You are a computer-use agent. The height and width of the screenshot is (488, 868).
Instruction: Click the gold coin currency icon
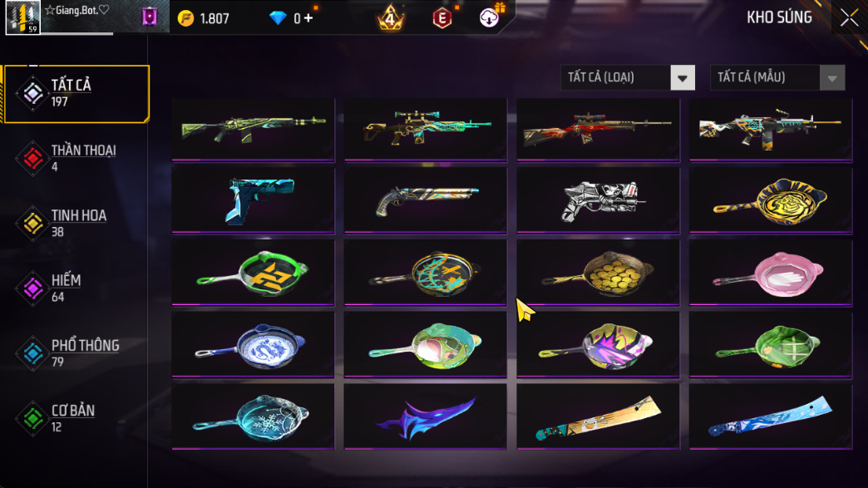(186, 18)
